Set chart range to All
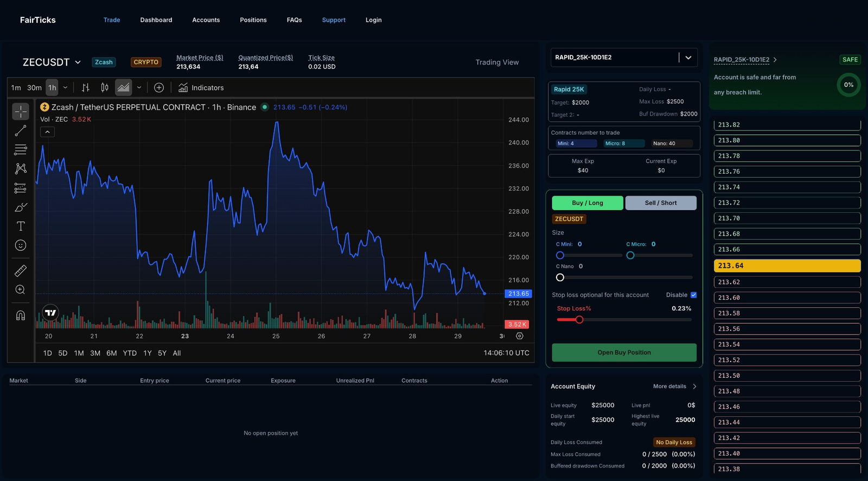This screenshot has width=868, height=481. [177, 353]
